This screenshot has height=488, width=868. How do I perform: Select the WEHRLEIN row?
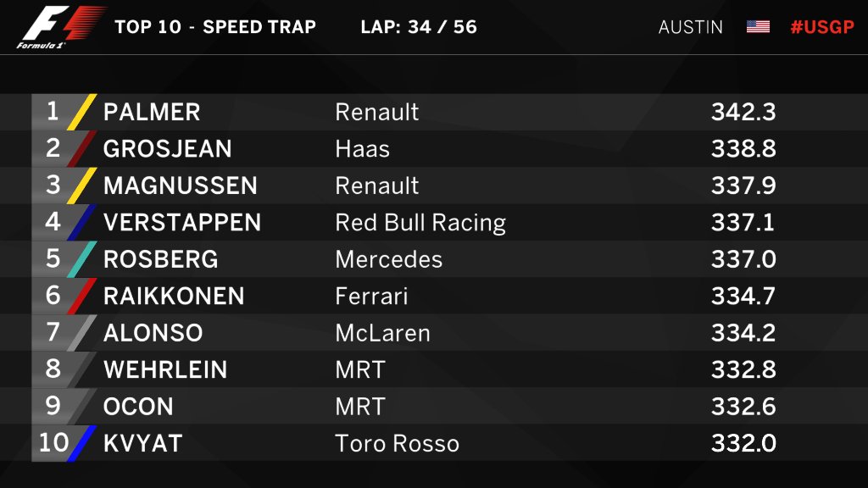pyautogui.click(x=434, y=369)
